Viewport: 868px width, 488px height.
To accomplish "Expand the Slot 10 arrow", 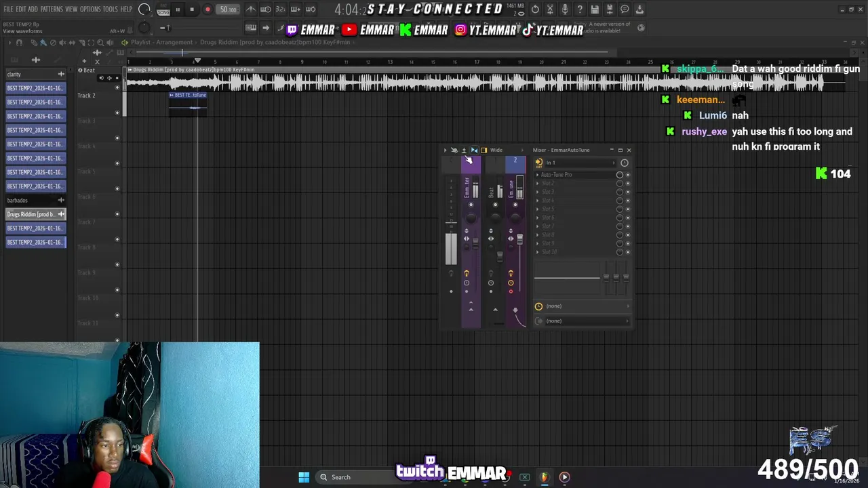I will pos(538,252).
